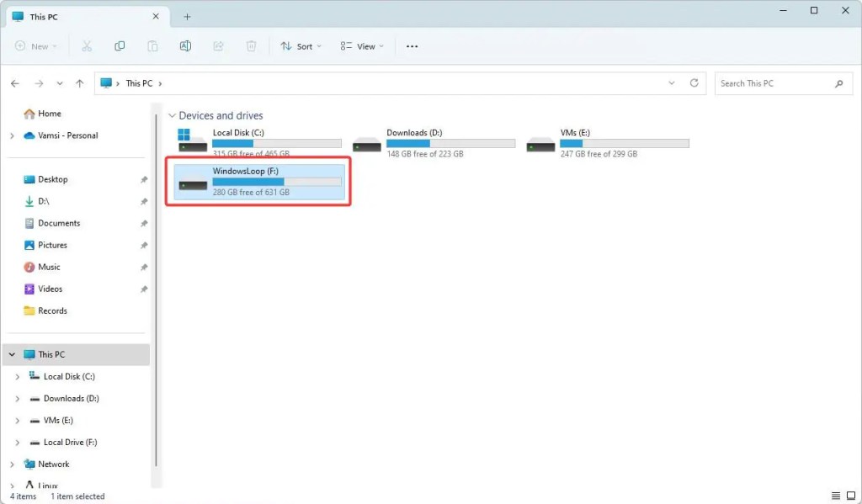This screenshot has width=862, height=504.
Task: Click the Rename icon in toolbar
Action: click(185, 46)
